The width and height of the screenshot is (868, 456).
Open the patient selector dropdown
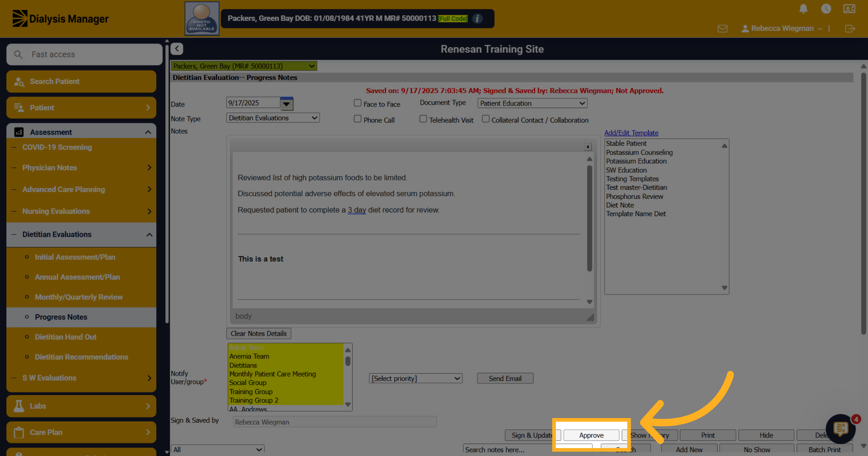244,66
